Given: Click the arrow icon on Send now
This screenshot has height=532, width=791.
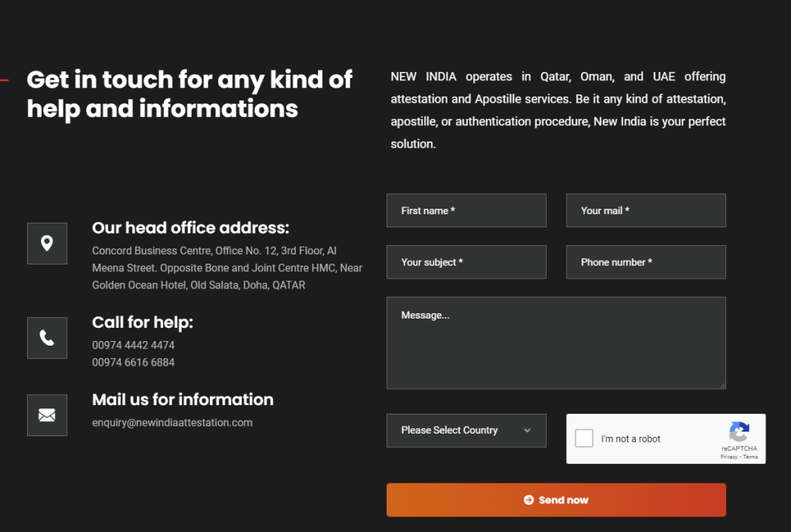Looking at the screenshot, I should [x=529, y=500].
